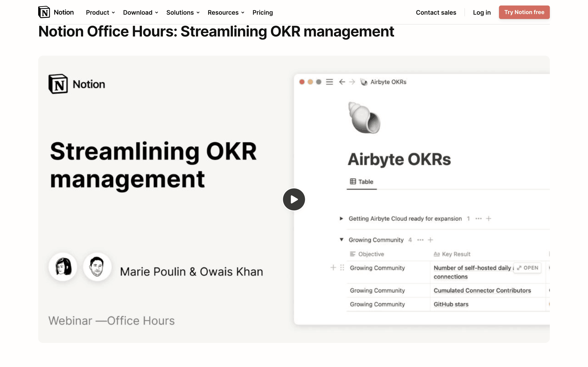Go to the Pricing page
Viewport: 588px width, 367px height.
coord(262,12)
